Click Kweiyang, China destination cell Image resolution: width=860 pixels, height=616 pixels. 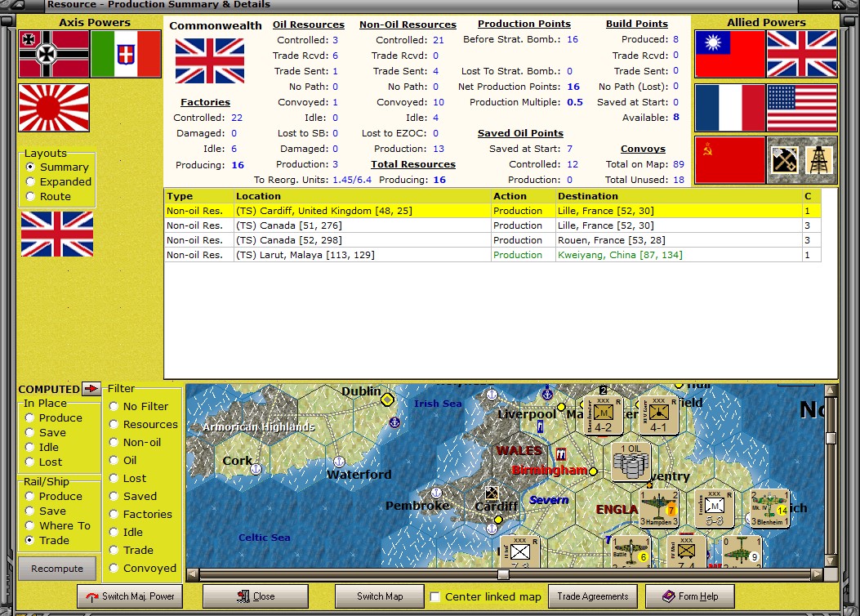(679, 255)
